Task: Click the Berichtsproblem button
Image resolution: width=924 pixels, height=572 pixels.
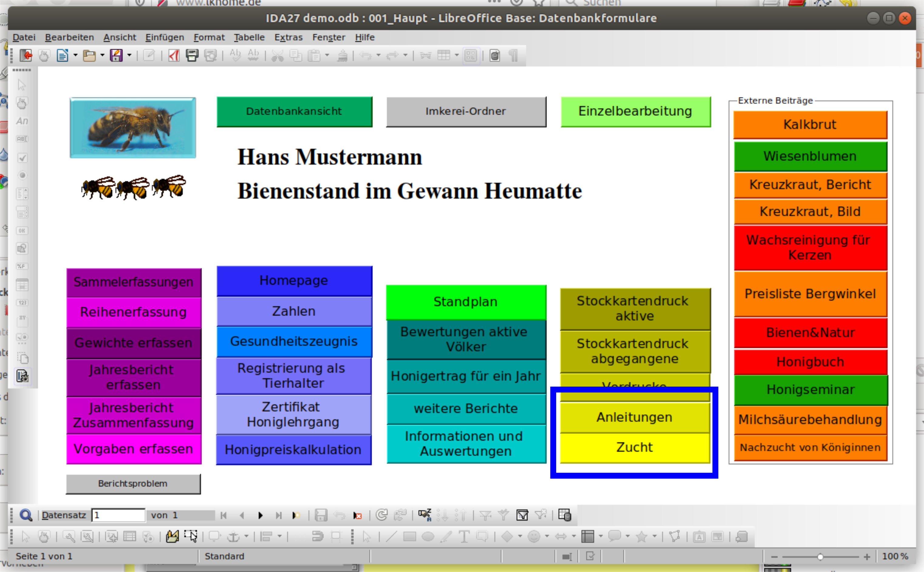Action: (133, 484)
